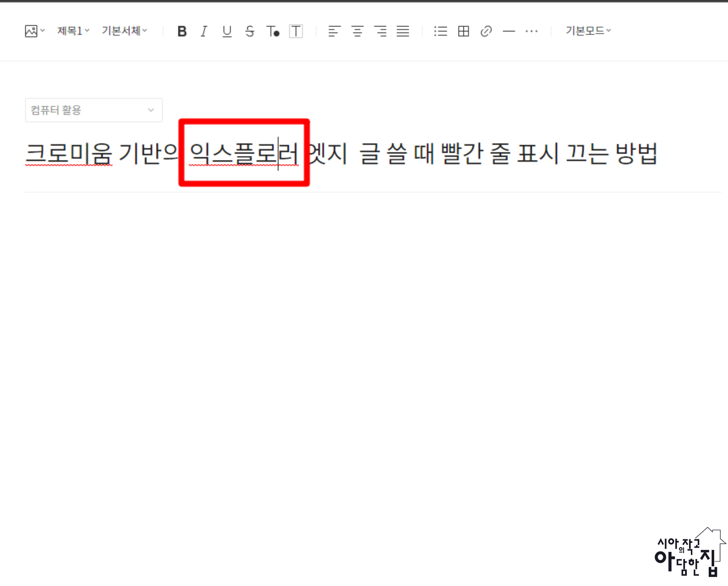Insert a horizontal divider line

click(509, 32)
